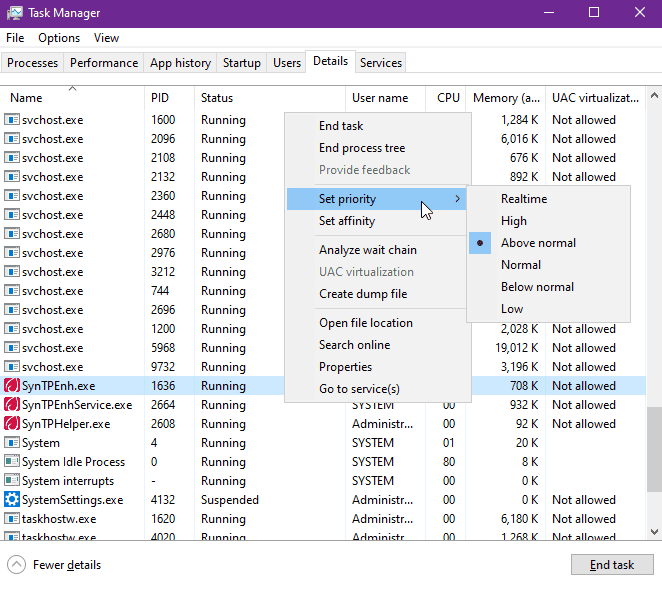Set priority to Low
The height and width of the screenshot is (589, 662).
click(548, 309)
